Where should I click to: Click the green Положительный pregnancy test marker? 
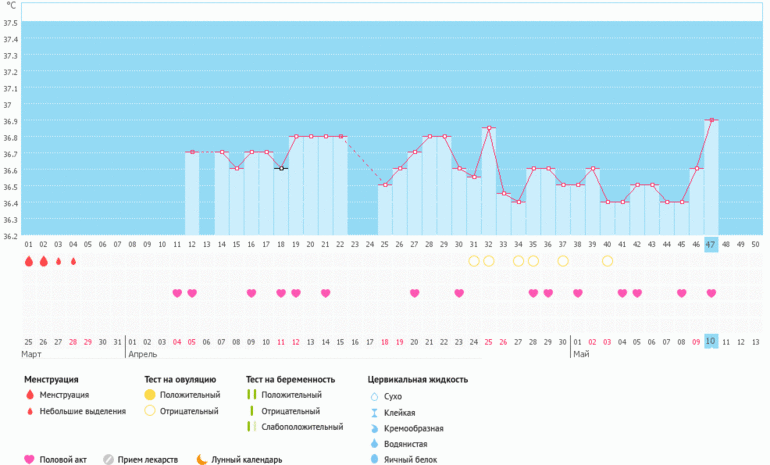point(251,395)
